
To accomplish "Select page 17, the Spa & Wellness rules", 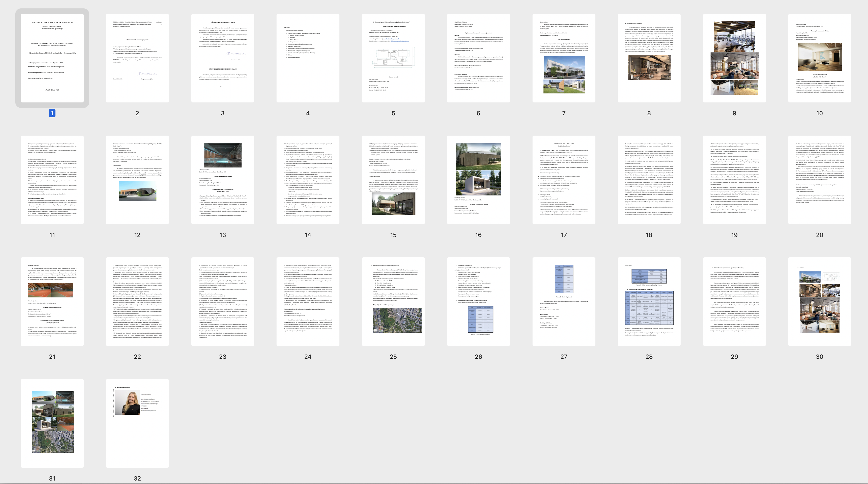I will click(x=563, y=180).
